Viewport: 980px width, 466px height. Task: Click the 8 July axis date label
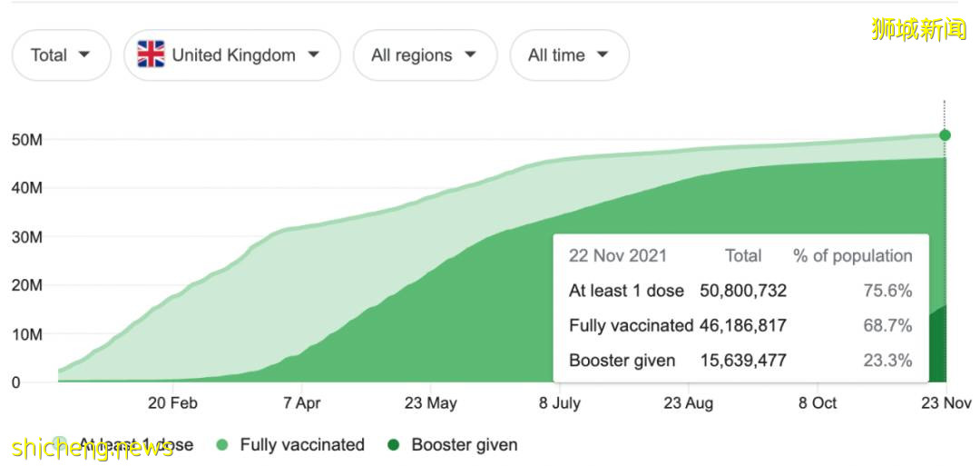pyautogui.click(x=560, y=403)
